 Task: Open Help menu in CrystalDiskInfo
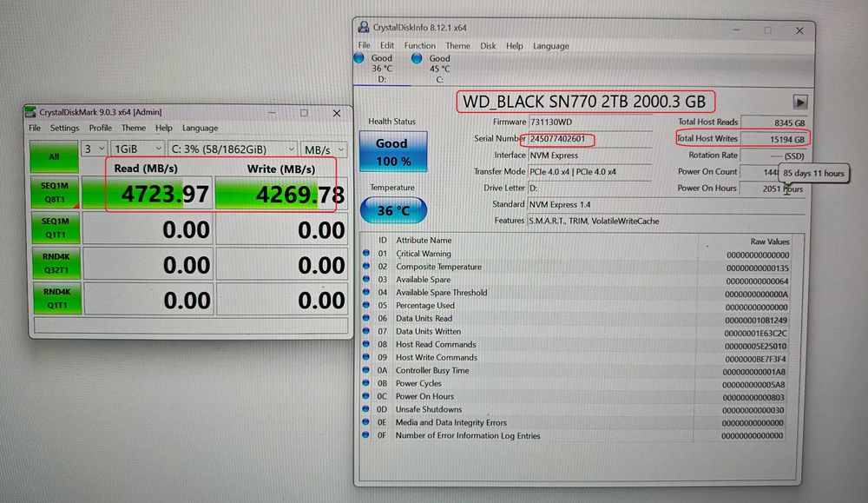(x=514, y=46)
